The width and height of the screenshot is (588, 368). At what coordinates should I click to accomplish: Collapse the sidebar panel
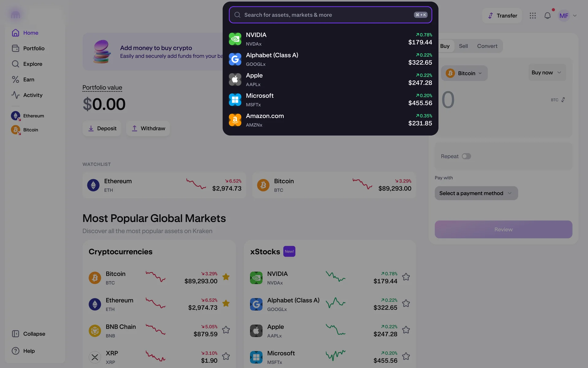point(28,334)
